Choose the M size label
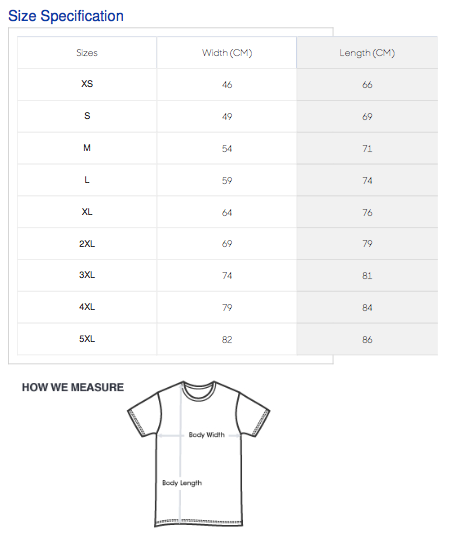Screen dimensions: 450x538 pyautogui.click(x=87, y=148)
